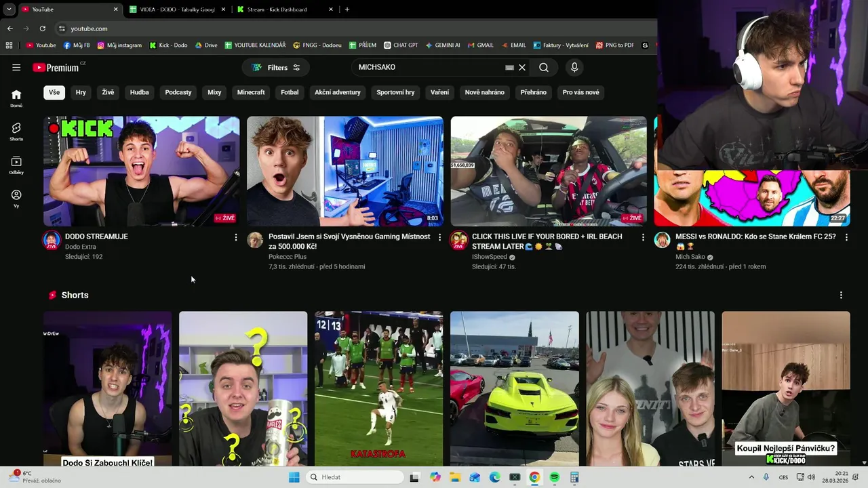The image size is (868, 488).
Task: Open the Kick - Dodo bookmark
Action: point(168,45)
